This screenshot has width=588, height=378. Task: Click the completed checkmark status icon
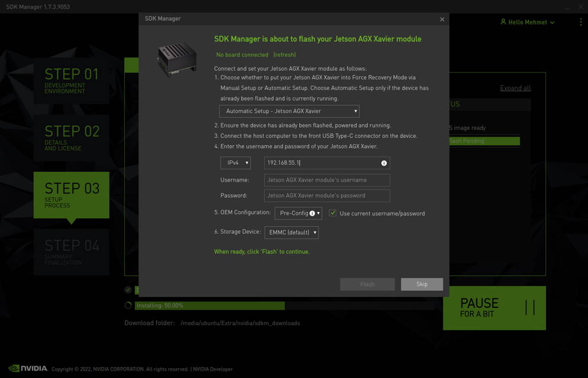point(128,290)
